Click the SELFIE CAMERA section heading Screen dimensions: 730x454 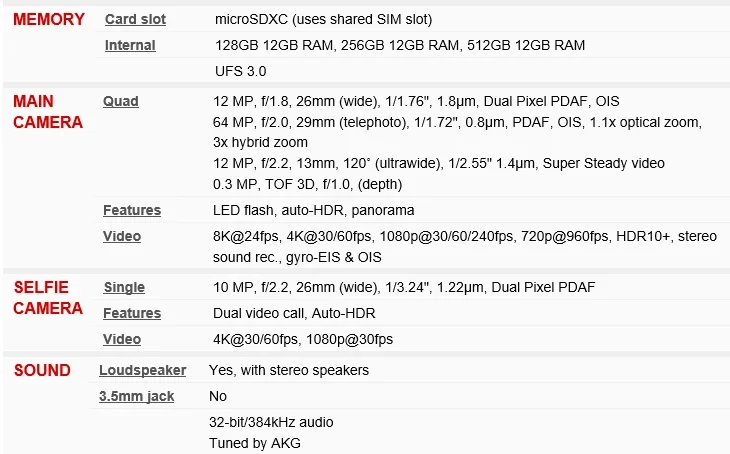48,298
